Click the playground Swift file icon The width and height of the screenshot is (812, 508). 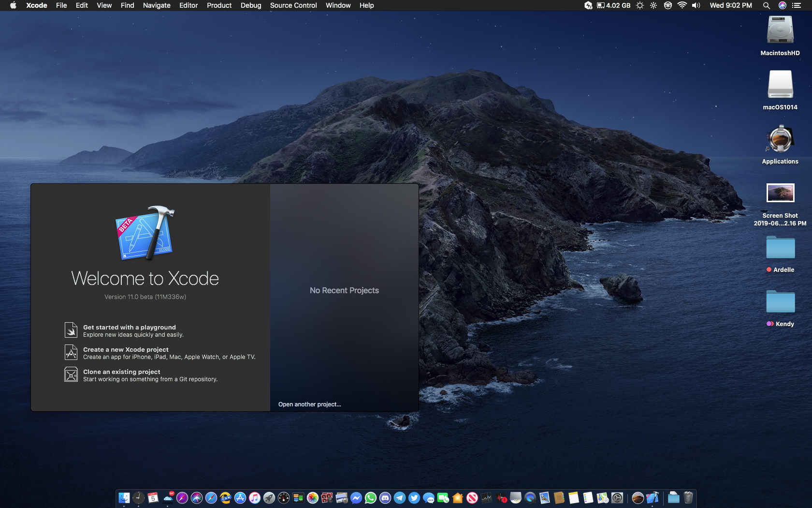71,330
